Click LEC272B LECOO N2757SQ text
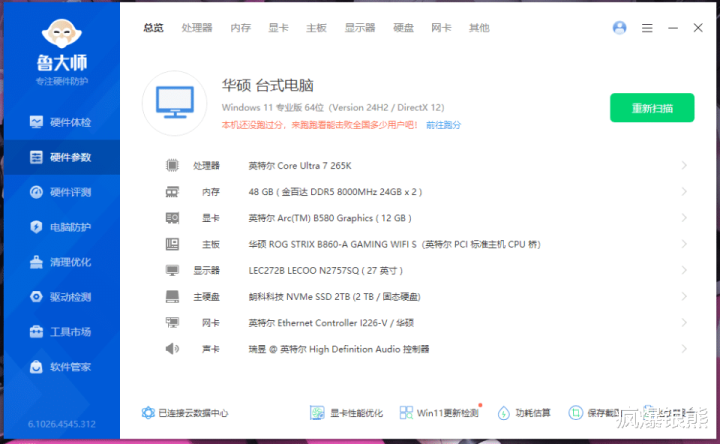 pos(326,270)
